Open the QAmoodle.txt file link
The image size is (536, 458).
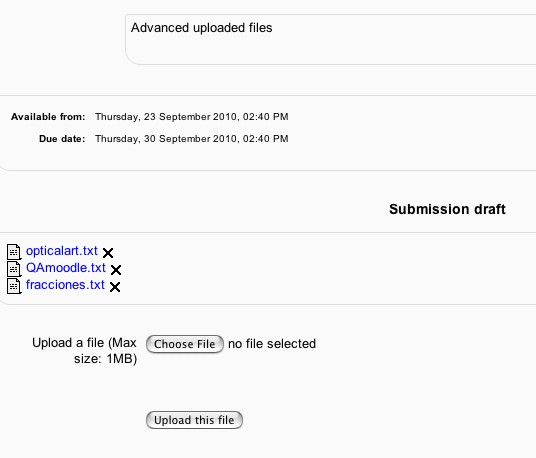pyautogui.click(x=66, y=268)
